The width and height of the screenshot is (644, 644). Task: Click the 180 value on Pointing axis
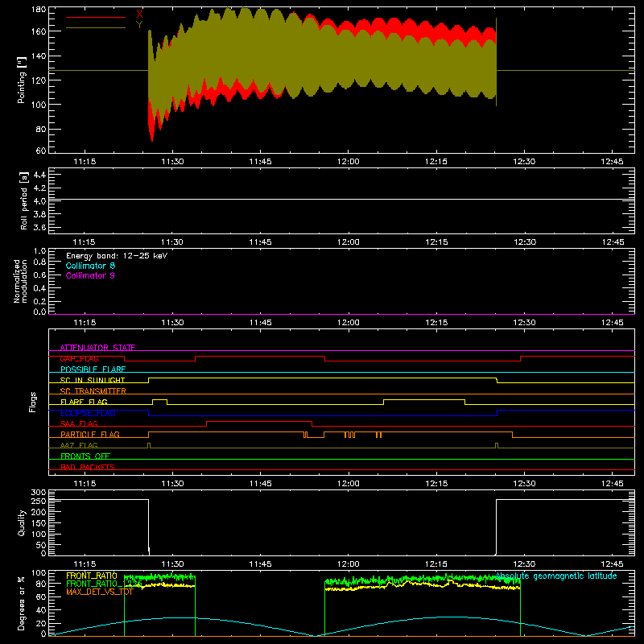[x=39, y=10]
